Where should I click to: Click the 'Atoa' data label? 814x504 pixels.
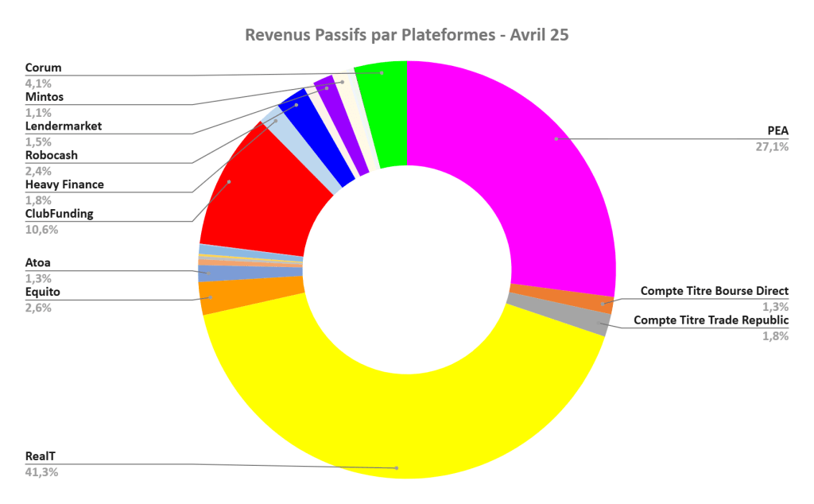tap(38, 263)
